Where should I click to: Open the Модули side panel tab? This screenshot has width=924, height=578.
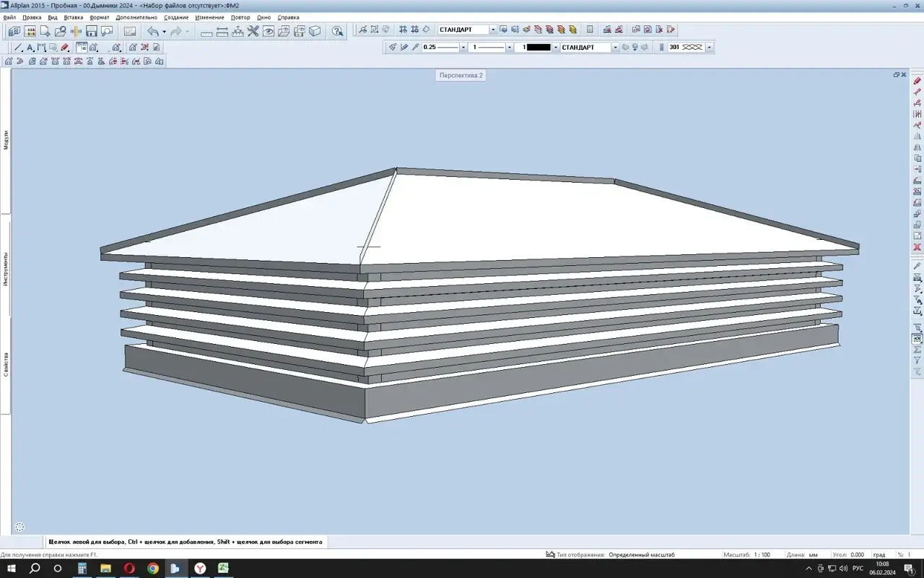click(6, 140)
